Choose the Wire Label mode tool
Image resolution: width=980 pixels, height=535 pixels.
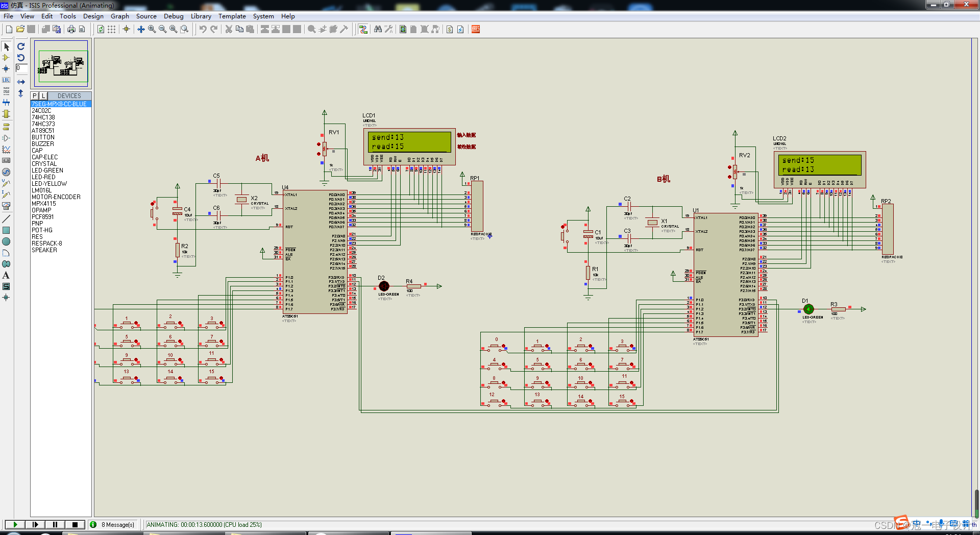(6, 80)
